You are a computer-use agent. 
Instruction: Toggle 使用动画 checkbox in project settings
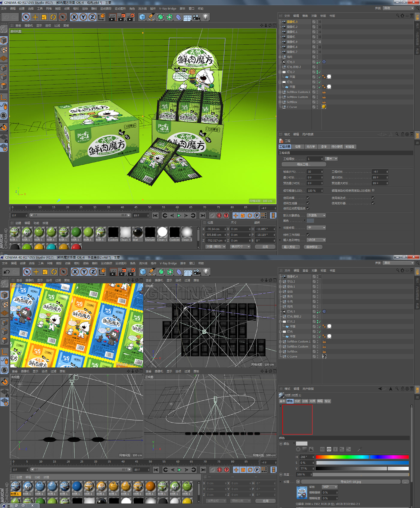click(x=308, y=198)
